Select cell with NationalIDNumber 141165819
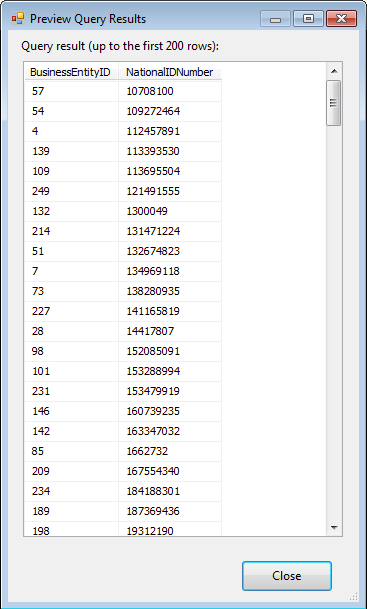This screenshot has width=367, height=609. (x=170, y=311)
